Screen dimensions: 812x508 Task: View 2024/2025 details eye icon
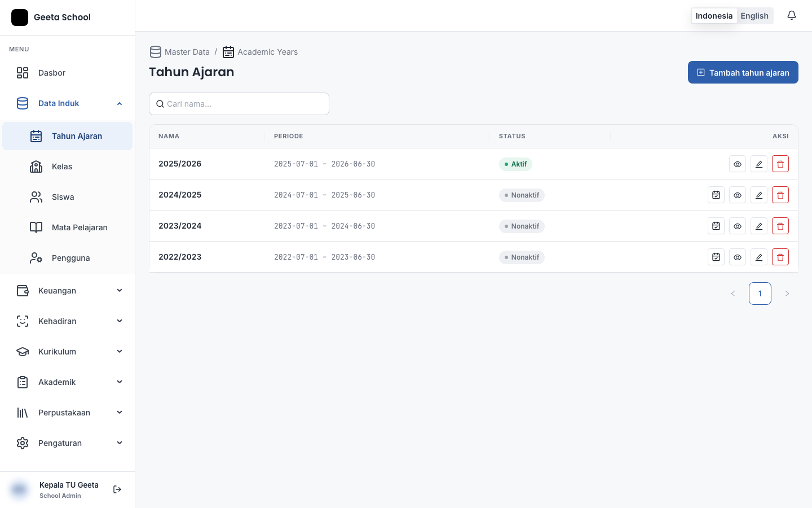click(738, 195)
